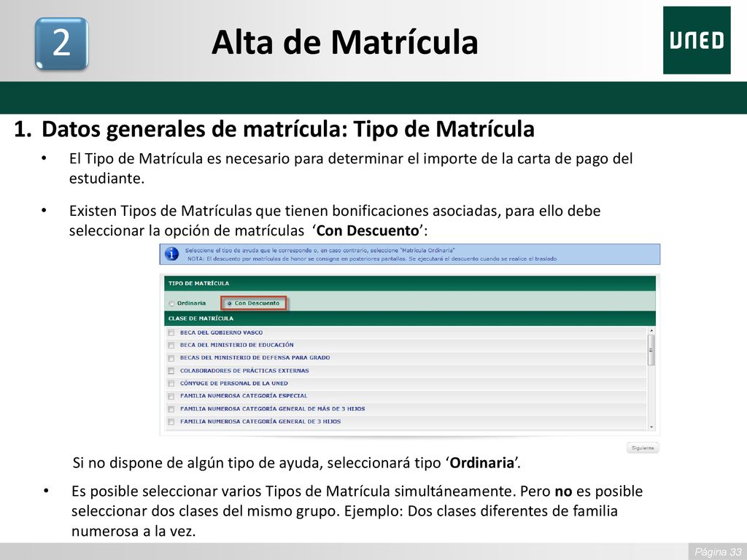Click the COLABORADORES DE PRÁCTICAS EXTERNAS label
This screenshot has width=747, height=560.
click(x=244, y=371)
